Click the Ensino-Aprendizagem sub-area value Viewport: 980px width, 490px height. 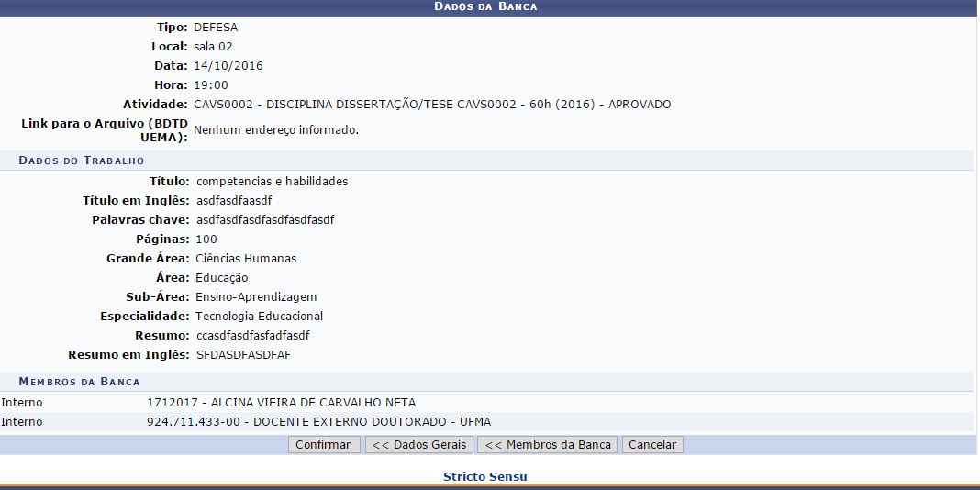point(256,297)
